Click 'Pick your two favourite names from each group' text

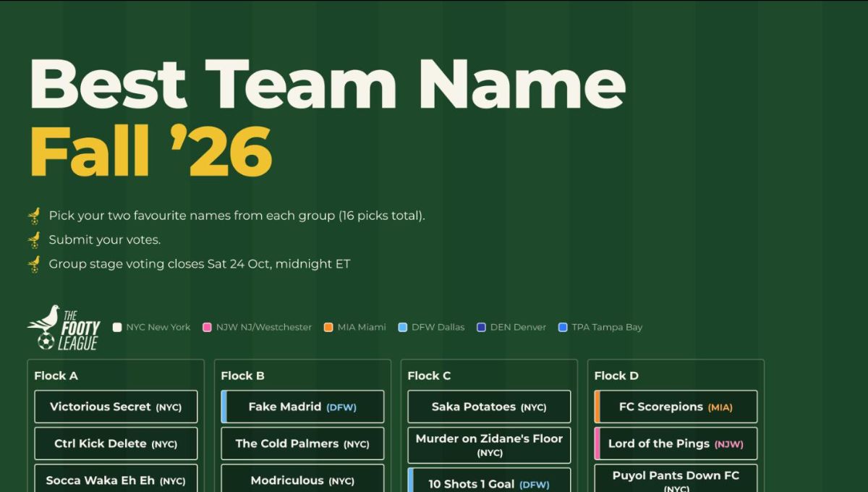tap(237, 216)
